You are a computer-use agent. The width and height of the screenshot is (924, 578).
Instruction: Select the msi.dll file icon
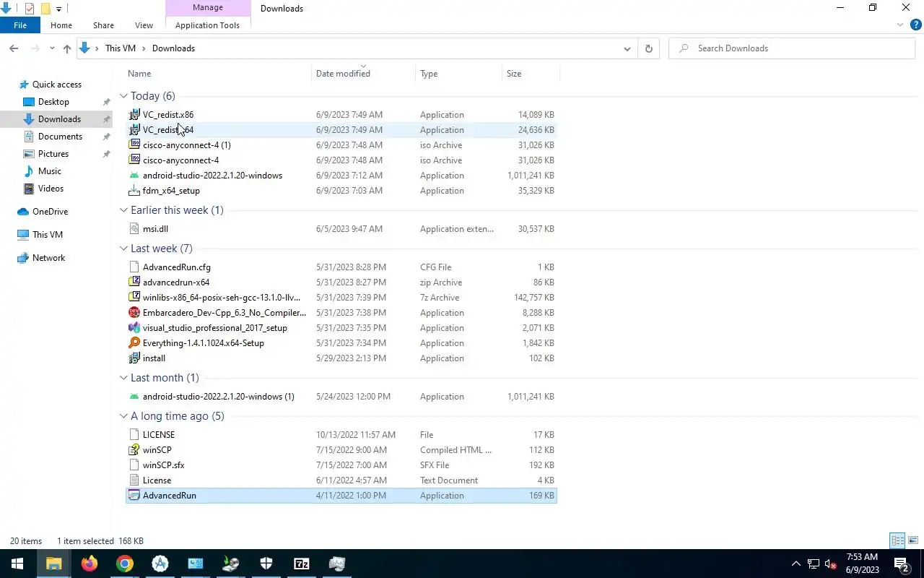[134, 229]
